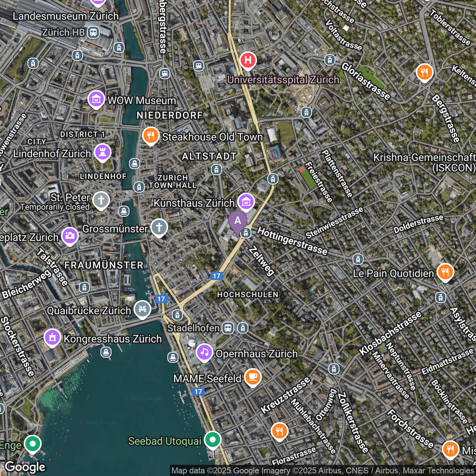Select the Plattenstrasse street label

(337, 173)
